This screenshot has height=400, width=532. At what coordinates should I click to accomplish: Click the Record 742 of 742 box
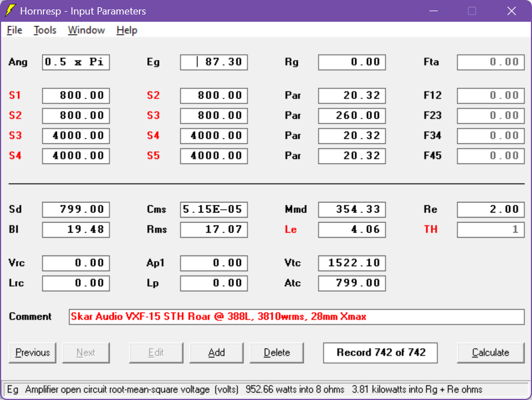[380, 353]
